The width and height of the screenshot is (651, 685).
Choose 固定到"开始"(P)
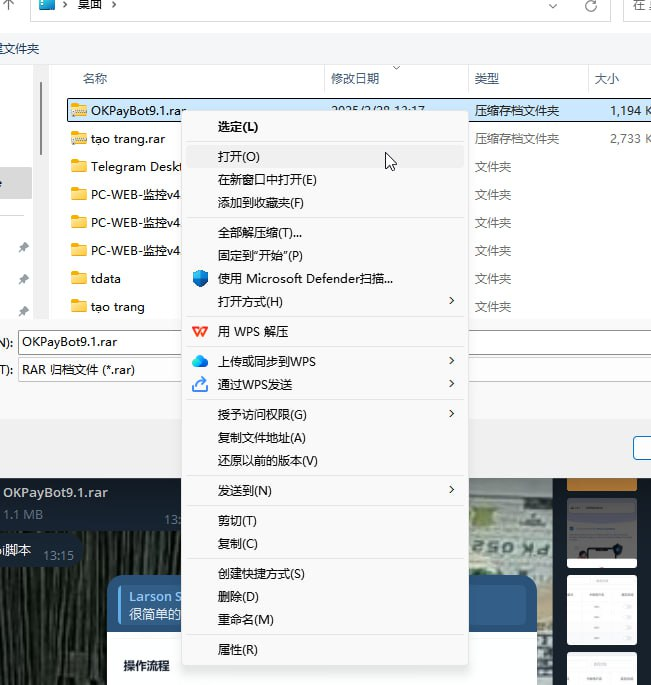coord(325,256)
